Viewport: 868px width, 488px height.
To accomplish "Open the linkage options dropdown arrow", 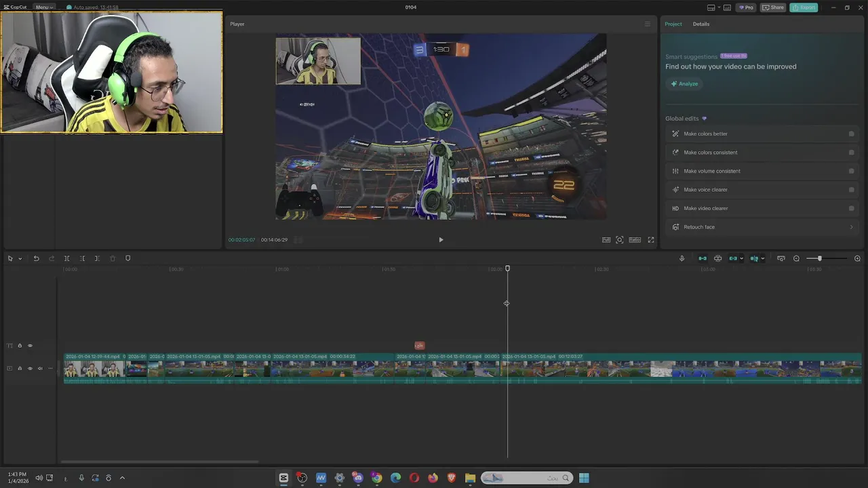I will point(741,258).
